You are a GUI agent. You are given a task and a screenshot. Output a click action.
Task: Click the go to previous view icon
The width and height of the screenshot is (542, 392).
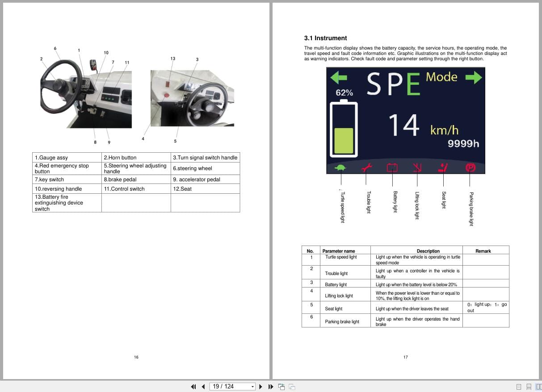click(282, 387)
